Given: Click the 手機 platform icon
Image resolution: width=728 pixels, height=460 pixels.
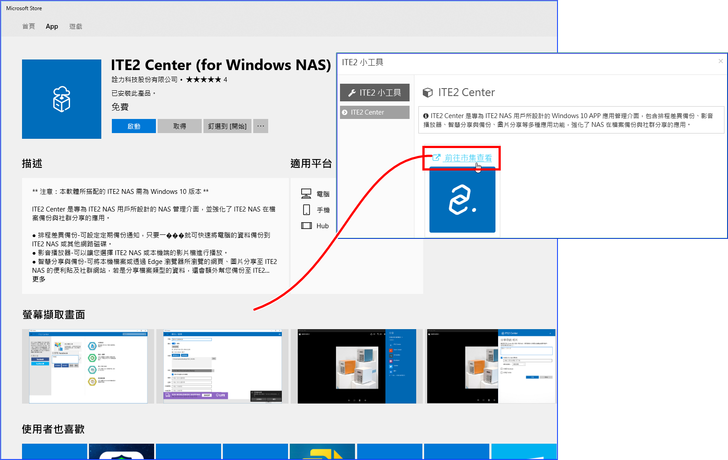Looking at the screenshot, I should 306,210.
